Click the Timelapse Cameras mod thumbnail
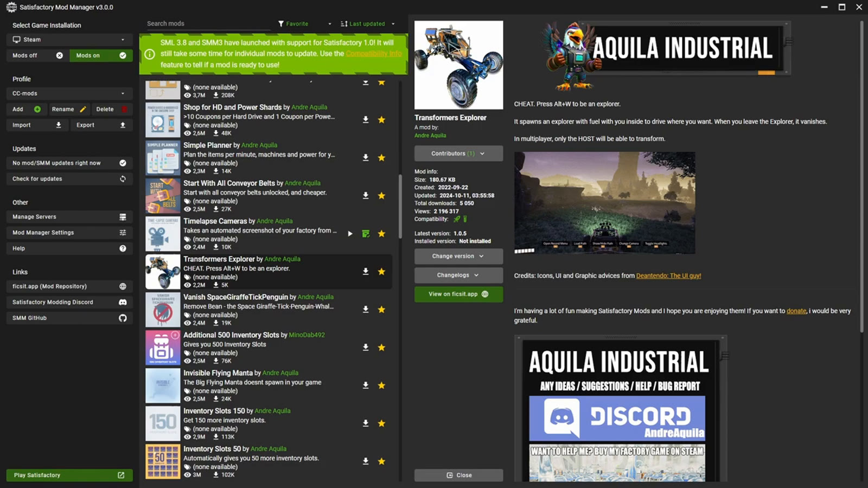The width and height of the screenshot is (868, 488). (163, 234)
